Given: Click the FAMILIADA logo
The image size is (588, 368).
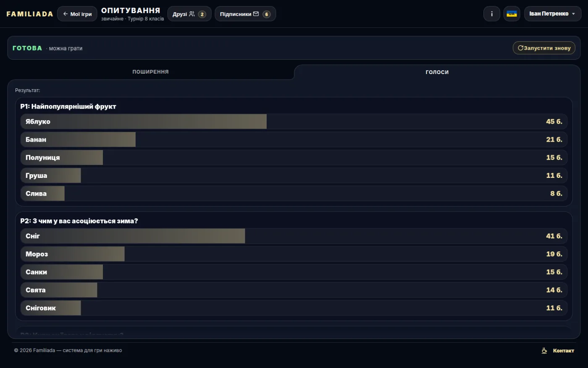Looking at the screenshot, I should [30, 14].
